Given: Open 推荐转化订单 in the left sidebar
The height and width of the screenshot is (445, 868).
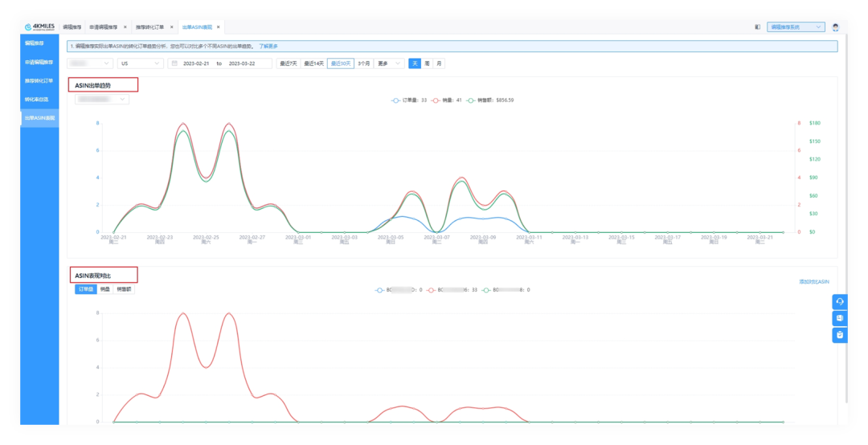Looking at the screenshot, I should click(x=39, y=81).
